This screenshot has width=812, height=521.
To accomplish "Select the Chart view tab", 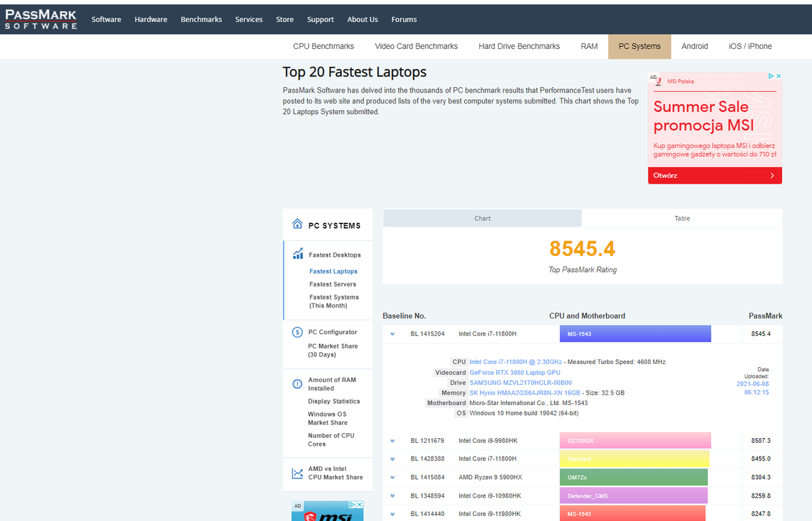I will click(x=482, y=218).
